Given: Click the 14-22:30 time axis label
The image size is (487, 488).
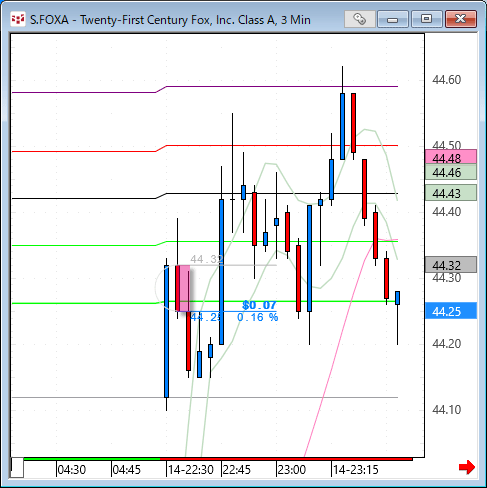Looking at the screenshot, I should (191, 470).
